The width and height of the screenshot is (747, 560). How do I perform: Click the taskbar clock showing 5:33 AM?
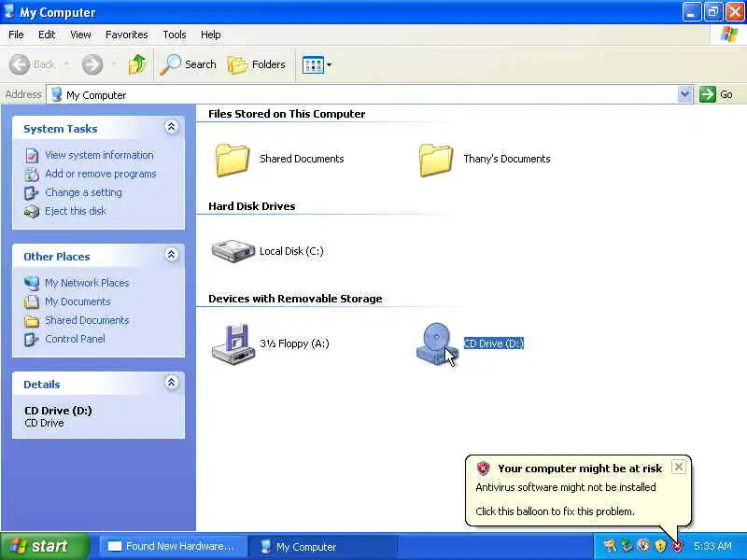pyautogui.click(x=712, y=546)
